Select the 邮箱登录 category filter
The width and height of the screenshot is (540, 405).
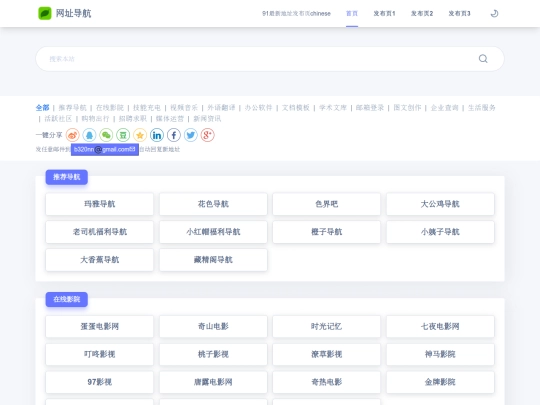tap(370, 108)
